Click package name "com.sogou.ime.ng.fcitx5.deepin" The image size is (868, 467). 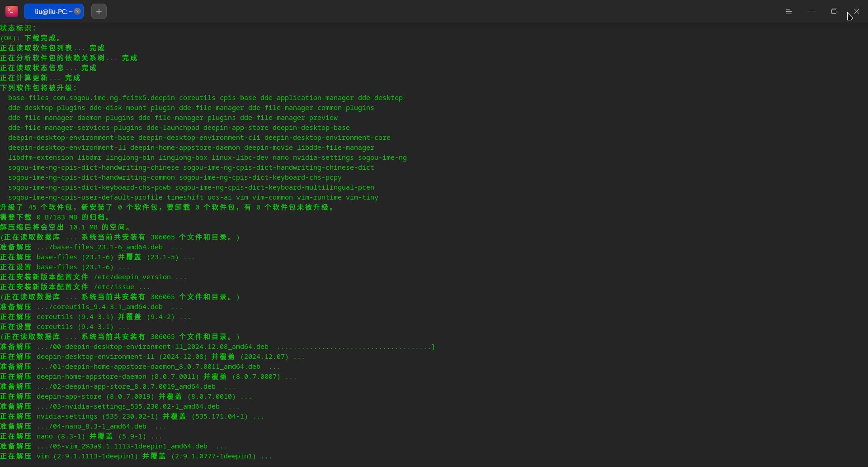coord(114,98)
